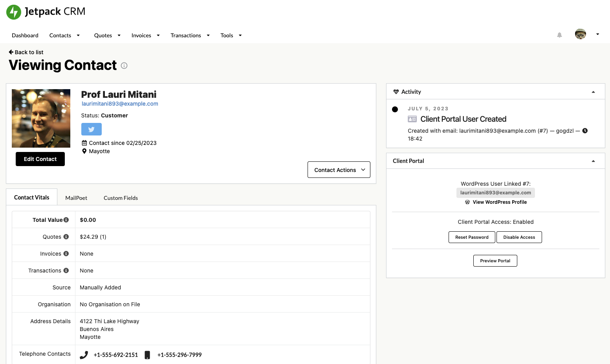Click the phone icon beside +1-555-692-2151
This screenshot has height=364, width=610.
tap(84, 355)
